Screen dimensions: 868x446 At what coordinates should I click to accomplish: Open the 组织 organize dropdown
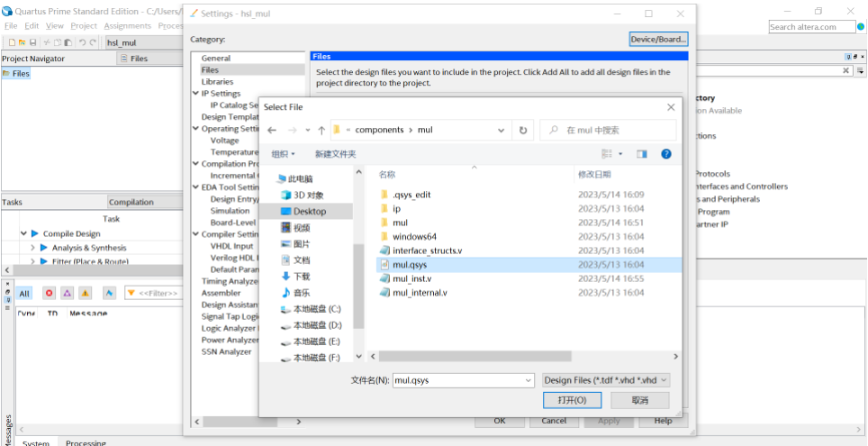click(x=284, y=154)
